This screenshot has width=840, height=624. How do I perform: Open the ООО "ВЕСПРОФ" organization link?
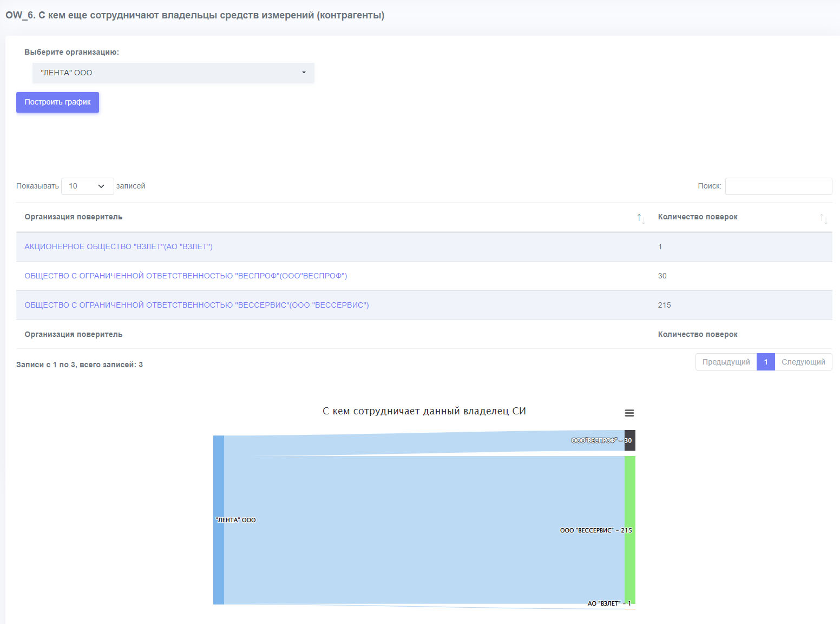pos(186,276)
